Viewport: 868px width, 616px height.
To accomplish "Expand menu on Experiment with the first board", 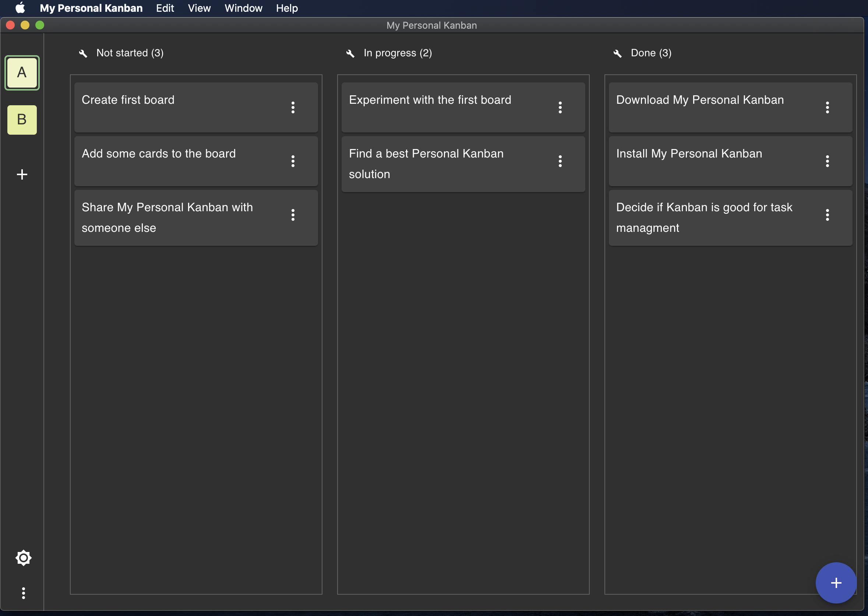I will 560,107.
